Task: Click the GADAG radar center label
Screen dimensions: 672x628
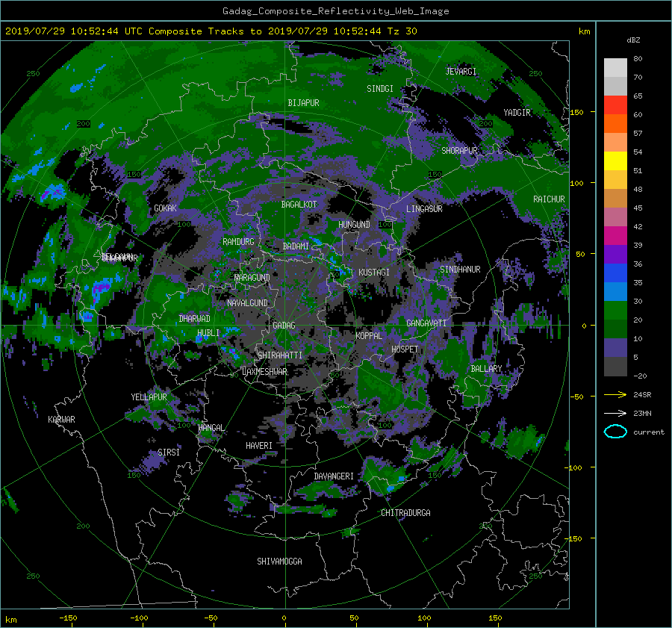Action: coord(284,326)
